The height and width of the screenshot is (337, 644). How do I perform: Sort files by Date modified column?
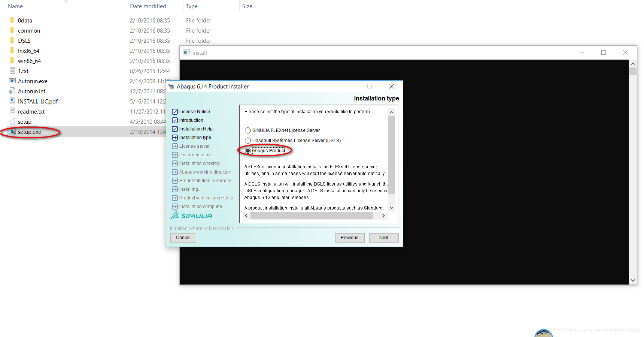tap(148, 6)
